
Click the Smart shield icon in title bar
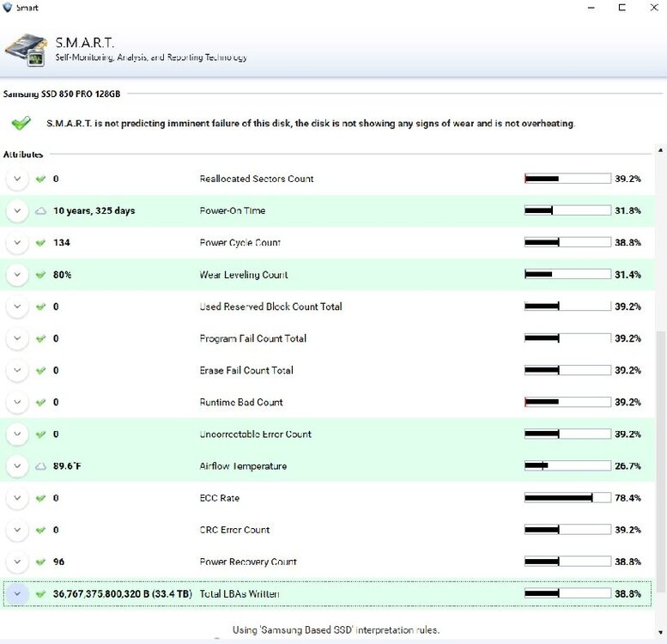[7, 7]
